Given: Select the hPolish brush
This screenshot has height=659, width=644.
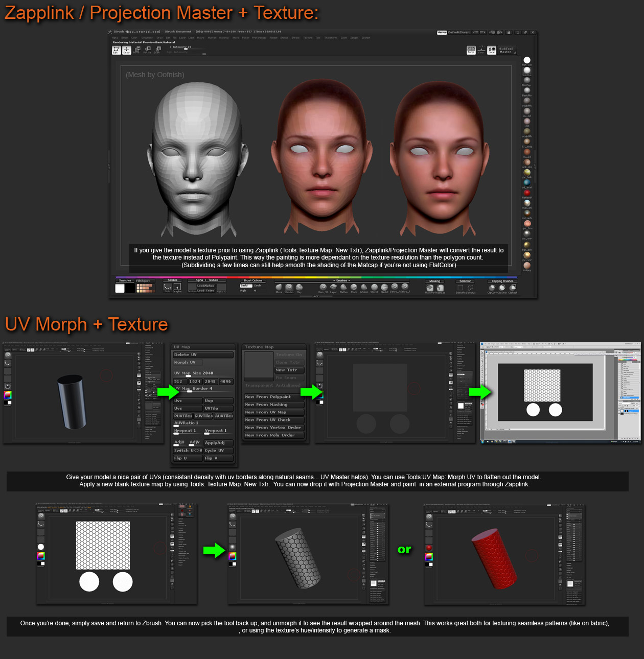Looking at the screenshot, I should (x=364, y=288).
